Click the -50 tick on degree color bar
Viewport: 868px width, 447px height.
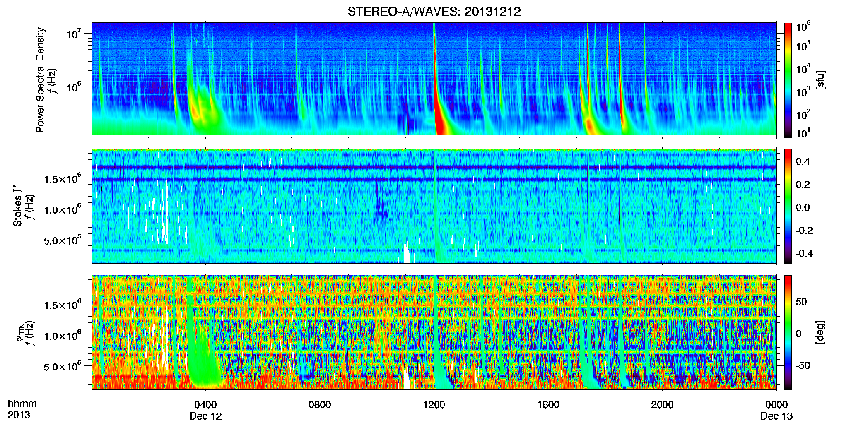coord(803,365)
